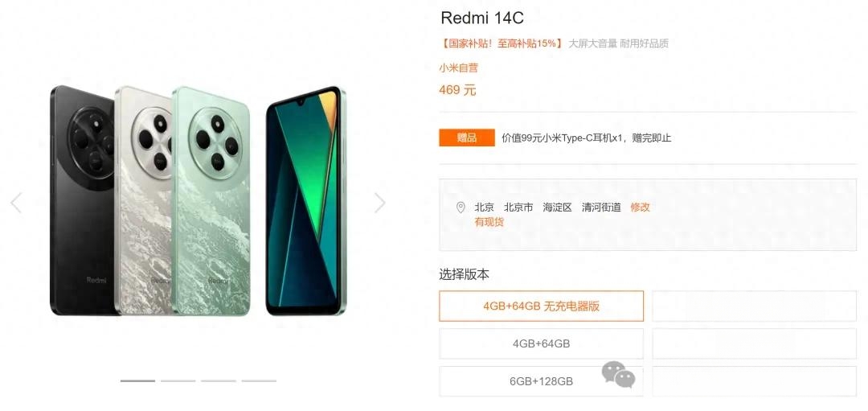Go to the second carousel slide indicator
Screen dimensions: 868x411
[178, 380]
